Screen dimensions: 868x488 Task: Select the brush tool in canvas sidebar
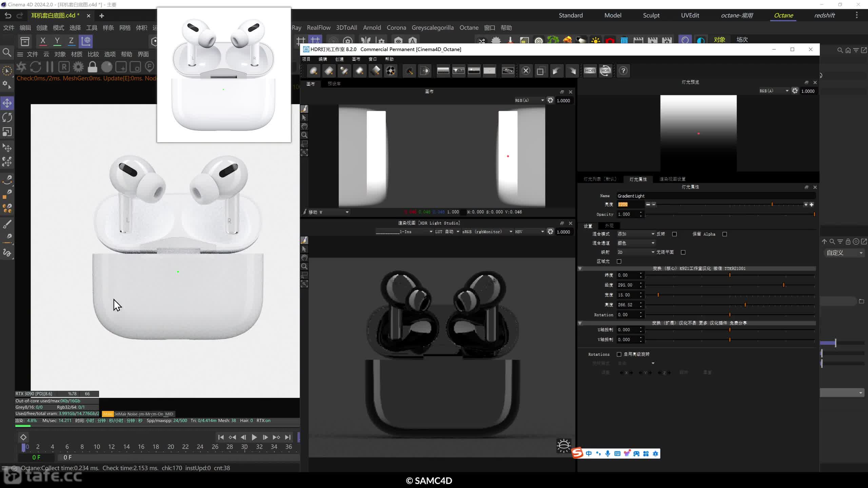[x=304, y=109]
